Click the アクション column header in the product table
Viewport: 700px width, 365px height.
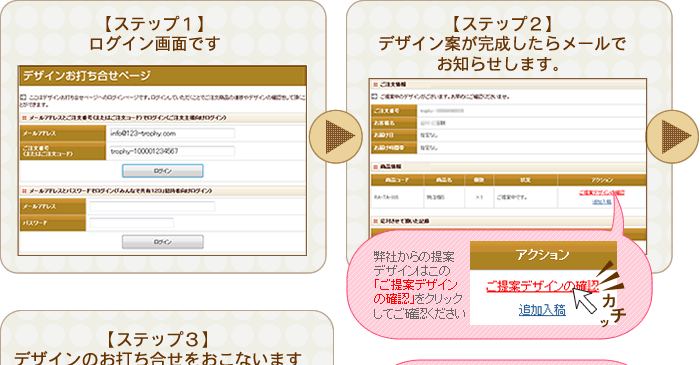pyautogui.click(x=602, y=180)
